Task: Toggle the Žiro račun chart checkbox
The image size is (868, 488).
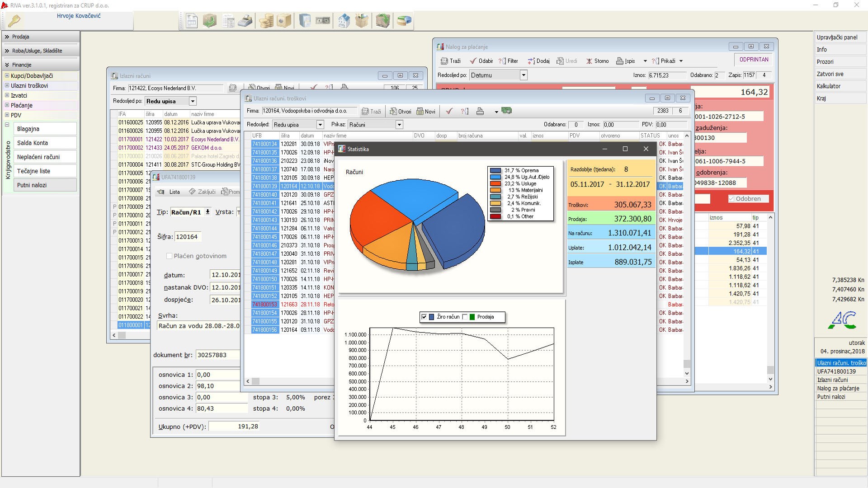Action: pyautogui.click(x=424, y=317)
